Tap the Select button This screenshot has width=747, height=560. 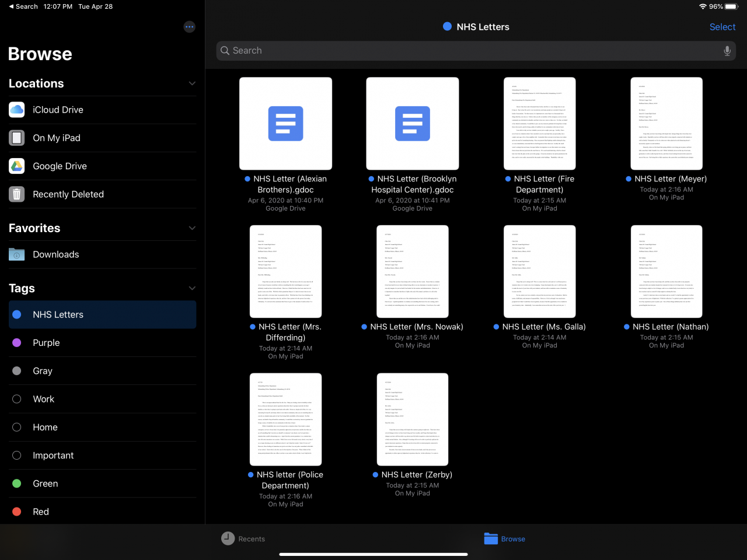coord(722,27)
